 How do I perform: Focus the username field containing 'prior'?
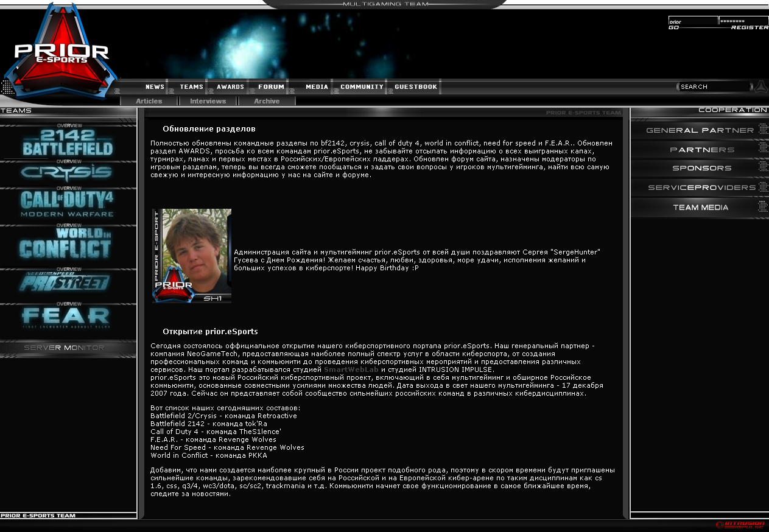[693, 21]
